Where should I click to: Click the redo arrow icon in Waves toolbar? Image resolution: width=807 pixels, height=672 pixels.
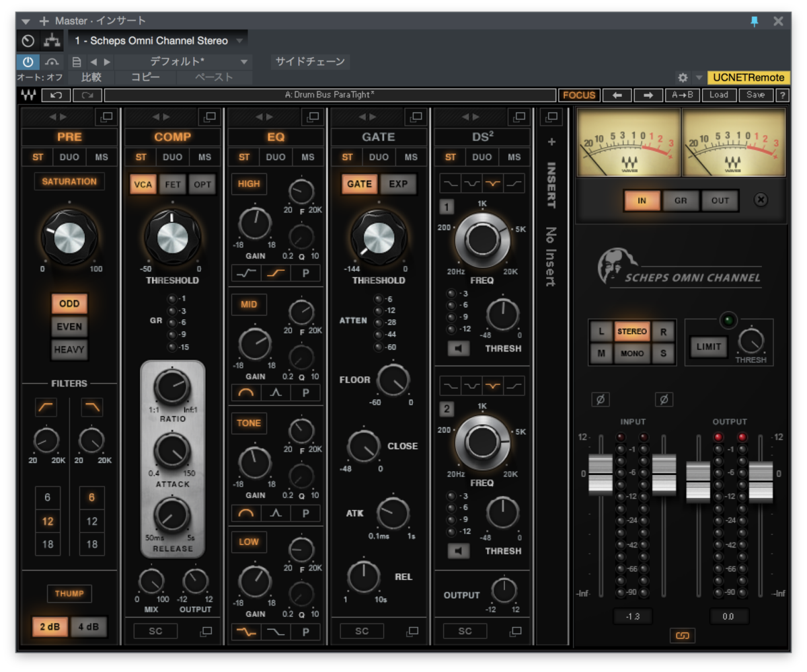click(x=88, y=95)
